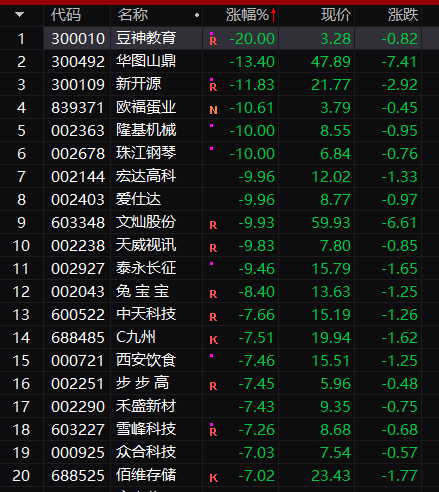Click the price 59.93 of 文灿股份
The width and height of the screenshot is (439, 492).
point(331,223)
